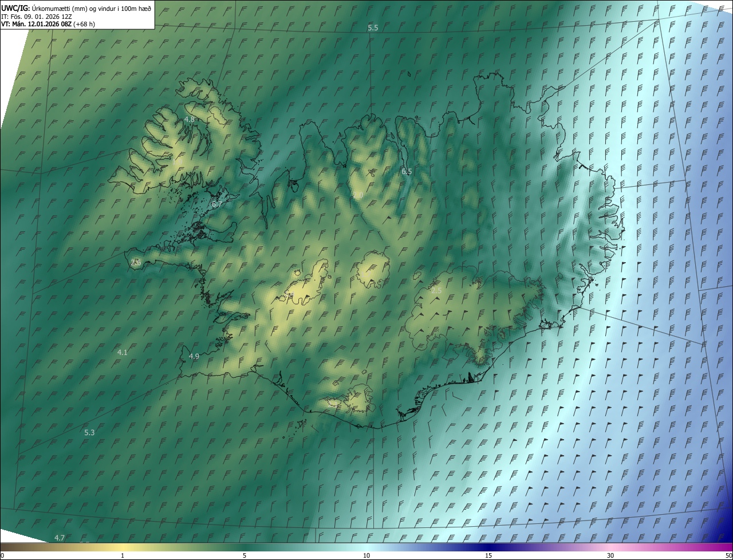Click the colorbar tick label "10"
This screenshot has width=733, height=560.
366,555
